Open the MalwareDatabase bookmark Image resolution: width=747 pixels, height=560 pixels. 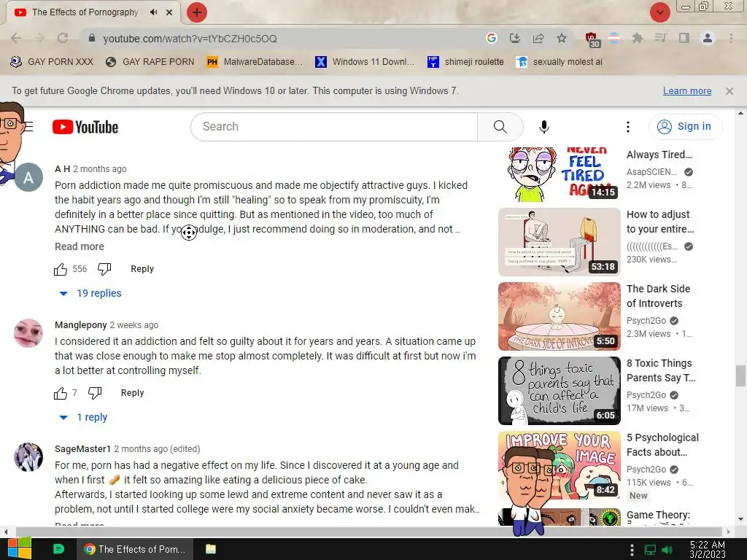(255, 62)
